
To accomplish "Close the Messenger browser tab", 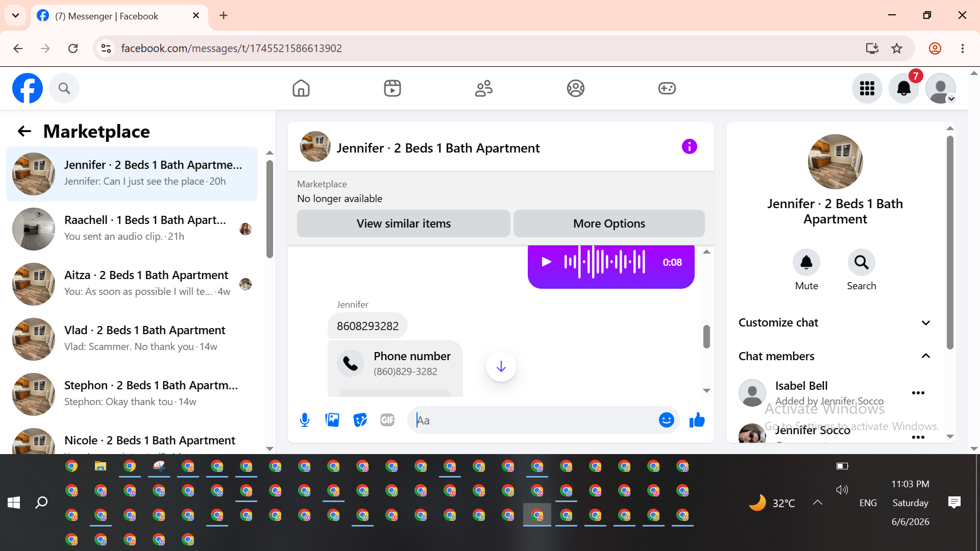I will 196,16.
